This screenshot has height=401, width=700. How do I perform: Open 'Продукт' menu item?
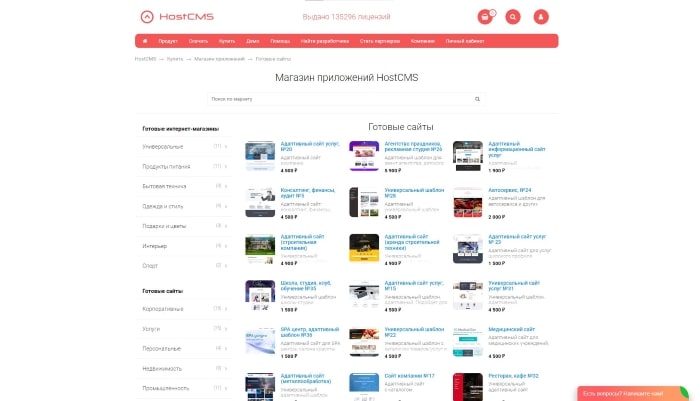[168, 41]
